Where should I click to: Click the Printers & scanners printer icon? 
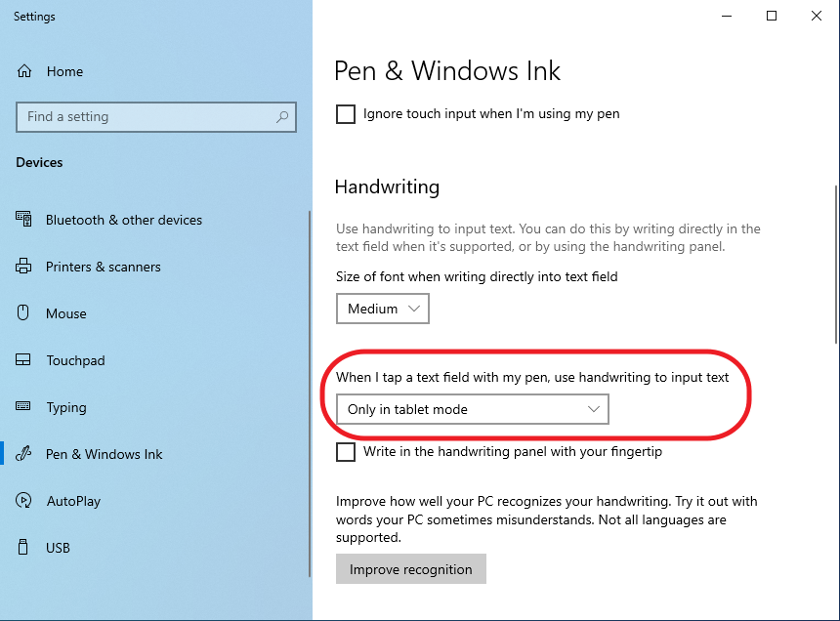pyautogui.click(x=23, y=266)
